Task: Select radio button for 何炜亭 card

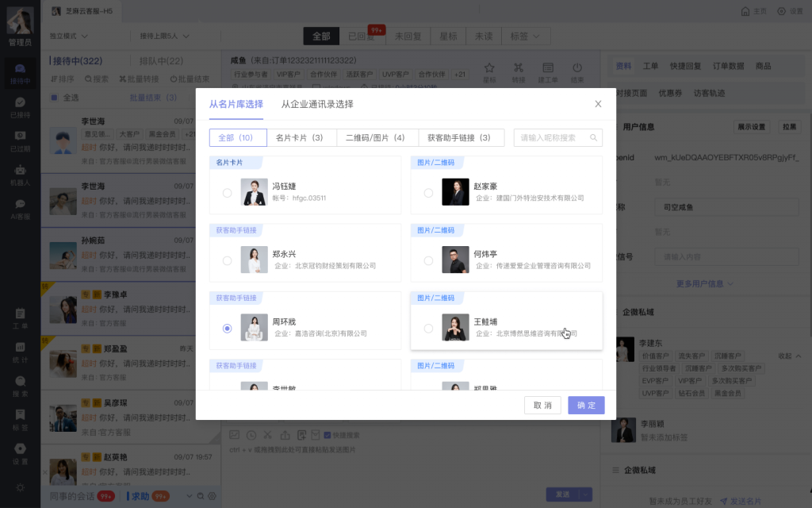Action: tap(428, 260)
